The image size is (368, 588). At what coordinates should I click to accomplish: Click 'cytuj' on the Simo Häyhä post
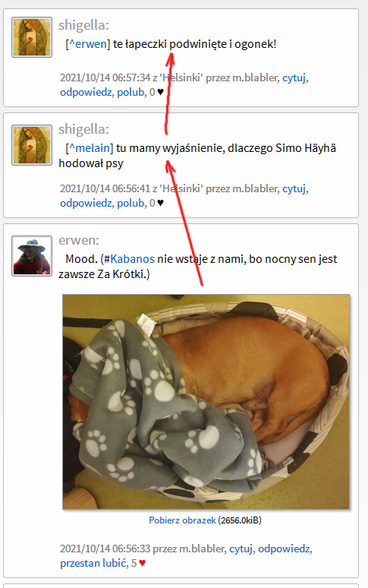click(294, 188)
